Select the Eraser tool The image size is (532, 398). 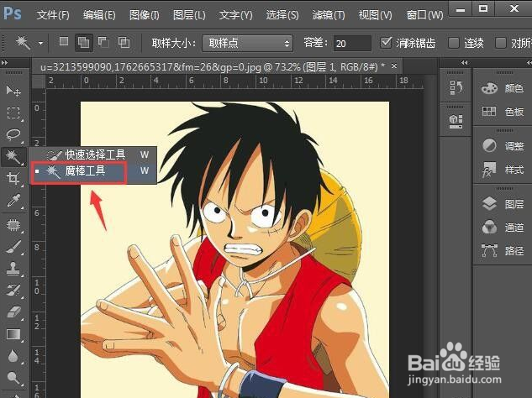click(x=13, y=312)
